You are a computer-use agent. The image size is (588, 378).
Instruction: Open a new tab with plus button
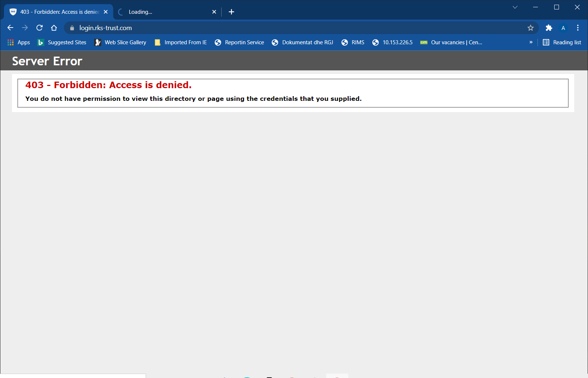[231, 12]
